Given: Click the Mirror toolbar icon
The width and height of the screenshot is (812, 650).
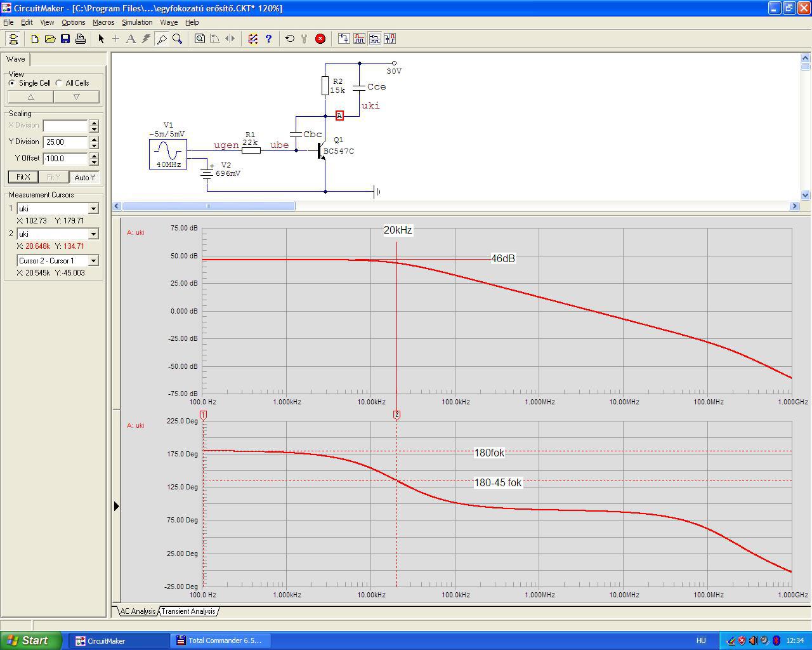Looking at the screenshot, I should 230,39.
